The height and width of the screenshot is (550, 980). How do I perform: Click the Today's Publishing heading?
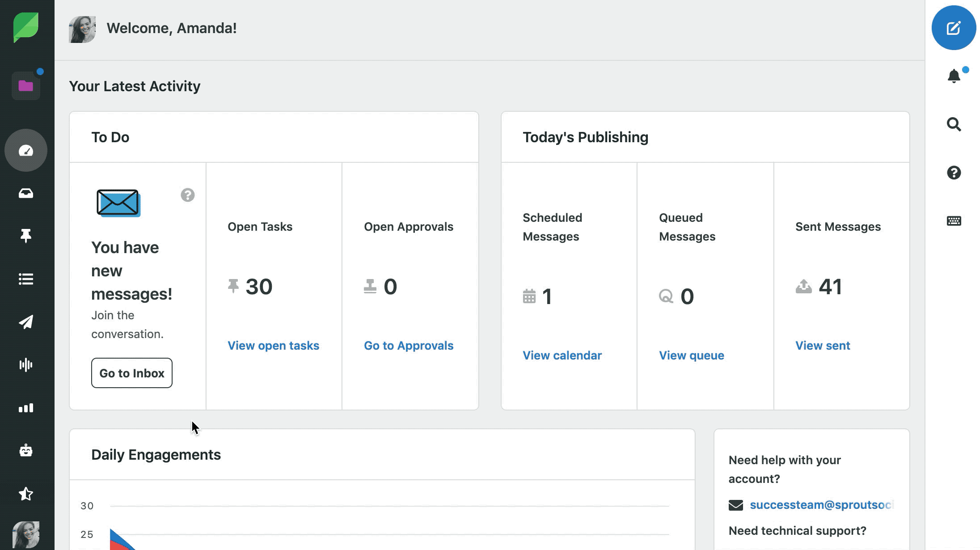coord(586,137)
